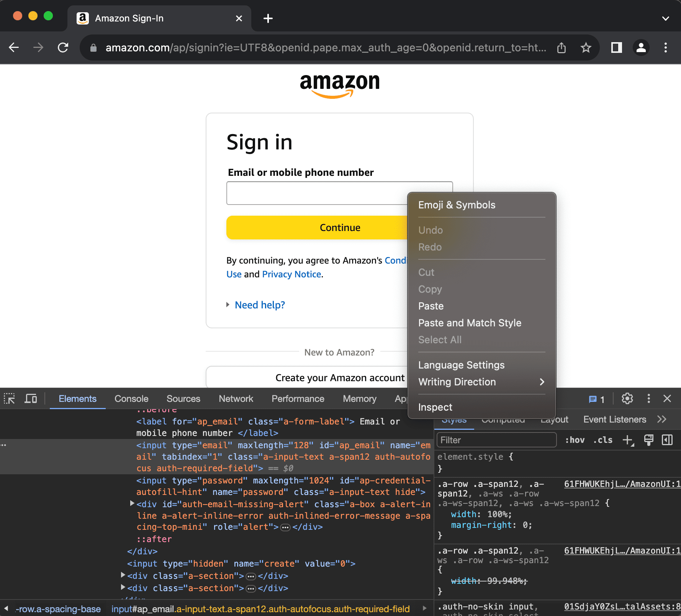Open the Chrome profile avatar
This screenshot has width=681, height=616.
[641, 48]
